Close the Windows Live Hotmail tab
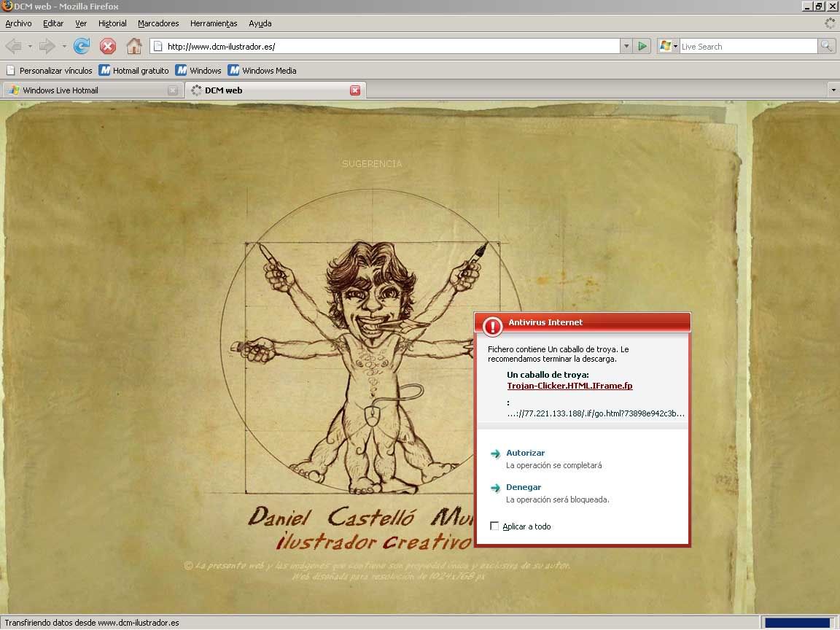 click(x=173, y=90)
